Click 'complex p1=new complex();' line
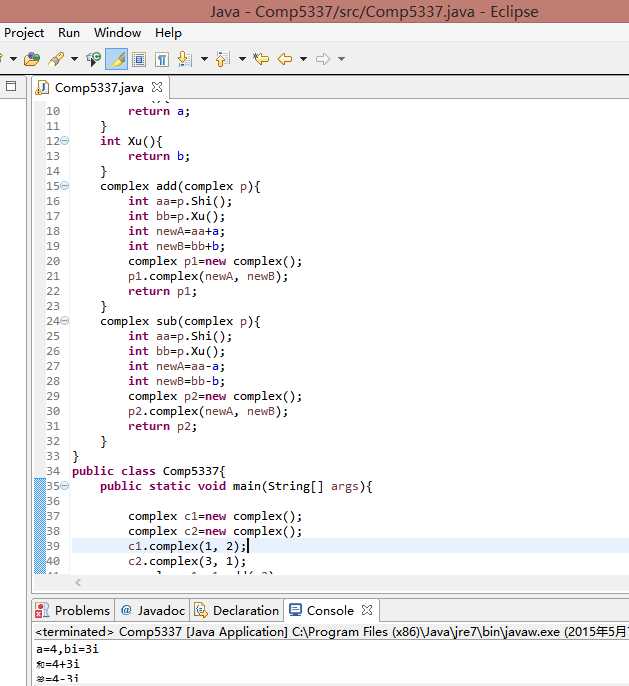 coord(215,261)
